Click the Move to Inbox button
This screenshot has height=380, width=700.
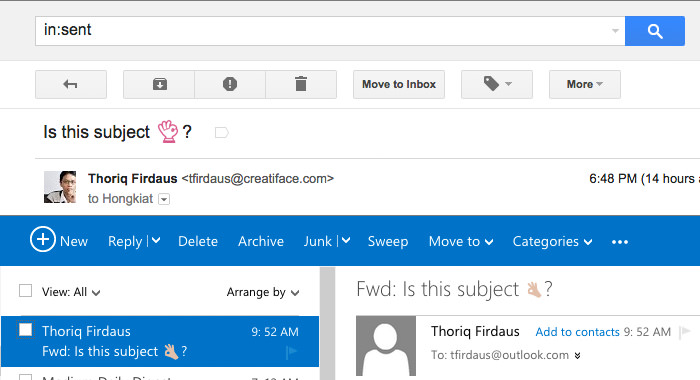click(399, 84)
